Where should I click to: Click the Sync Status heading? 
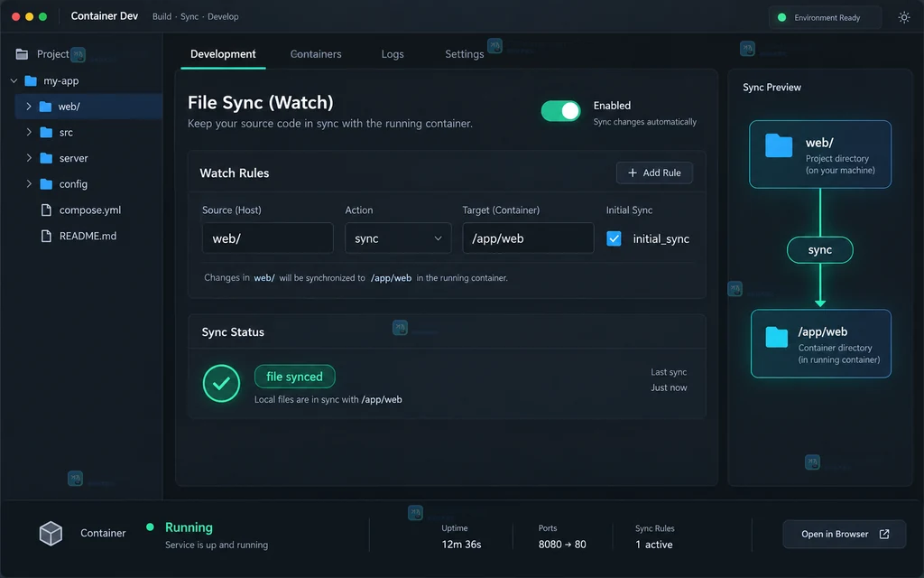[x=233, y=332]
